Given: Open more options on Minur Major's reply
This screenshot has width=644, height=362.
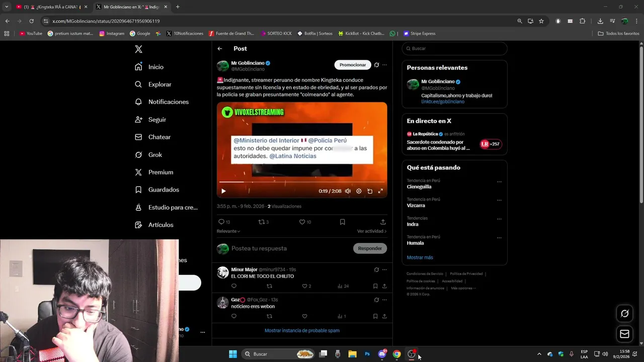Looking at the screenshot, I should coord(384,270).
